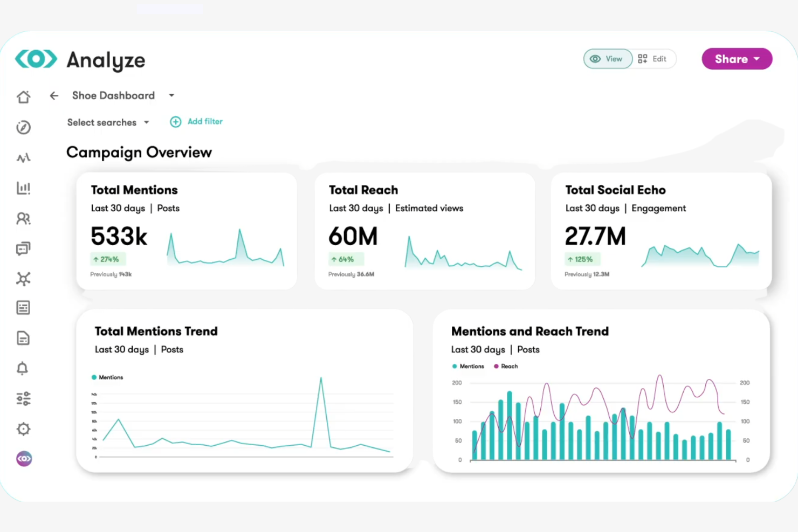This screenshot has height=532, width=798.
Task: Click the 27.7M social echo value
Action: pyautogui.click(x=595, y=237)
